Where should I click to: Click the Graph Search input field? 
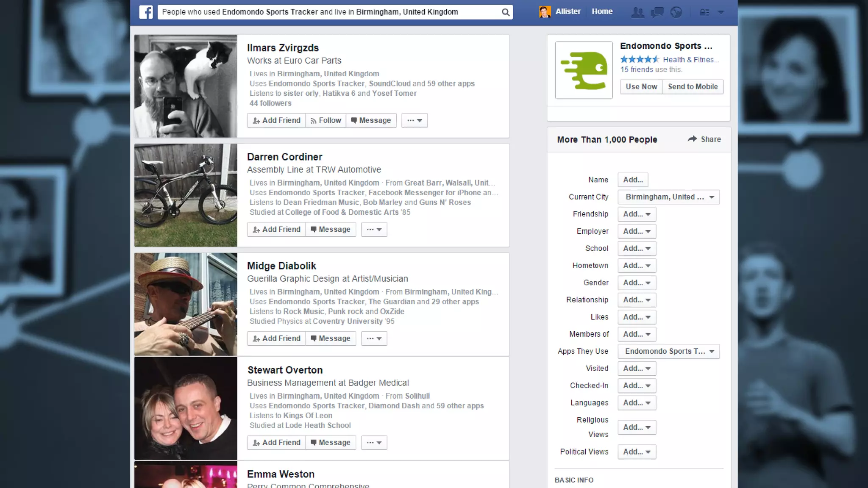point(328,12)
